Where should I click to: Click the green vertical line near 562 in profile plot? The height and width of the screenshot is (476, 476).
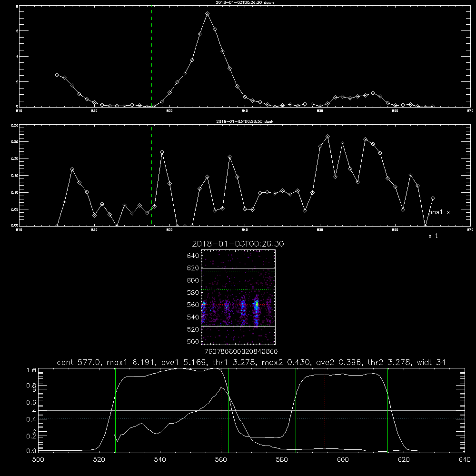(x=228, y=410)
